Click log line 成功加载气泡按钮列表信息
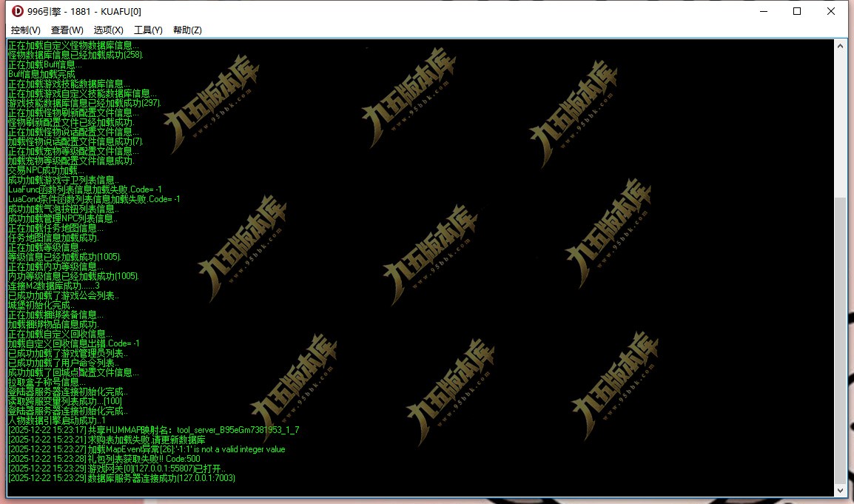The width and height of the screenshot is (854, 504). (x=63, y=209)
